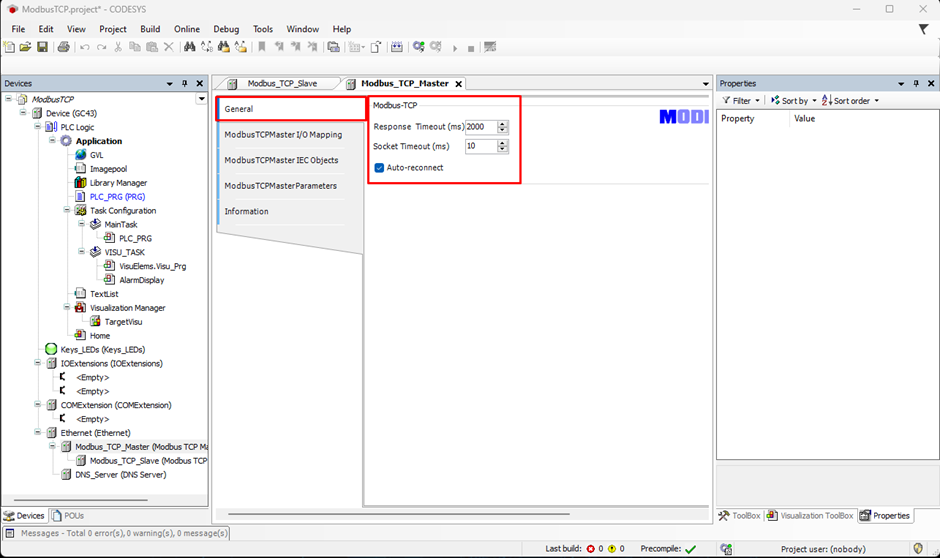Decrease Socket Timeout with down arrow
This screenshot has width=940, height=558.
pyautogui.click(x=502, y=149)
